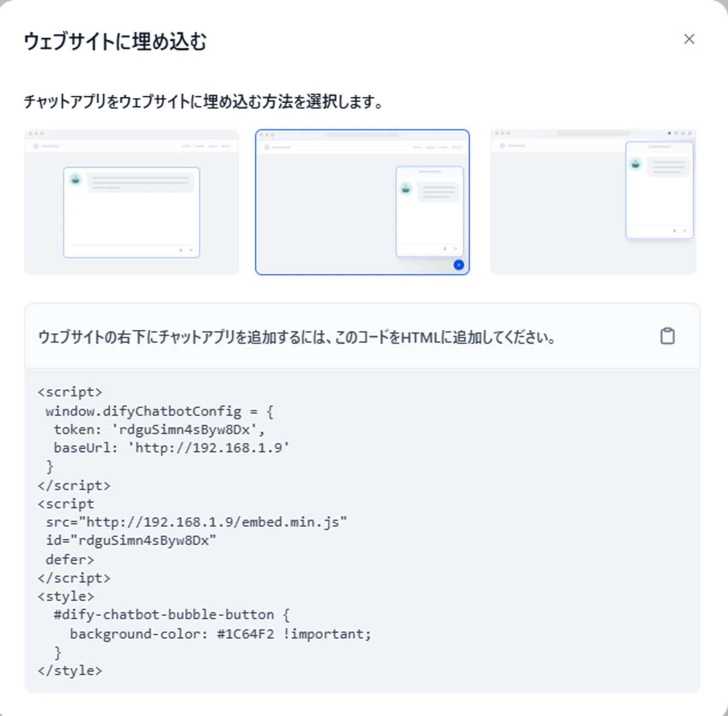Select the bottom-right chat bubble embed option

pos(362,202)
